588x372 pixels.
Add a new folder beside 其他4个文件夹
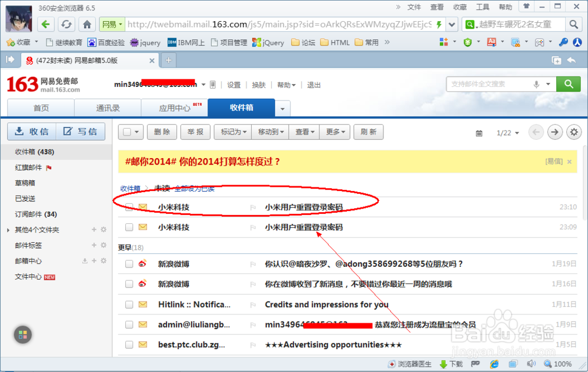point(94,230)
